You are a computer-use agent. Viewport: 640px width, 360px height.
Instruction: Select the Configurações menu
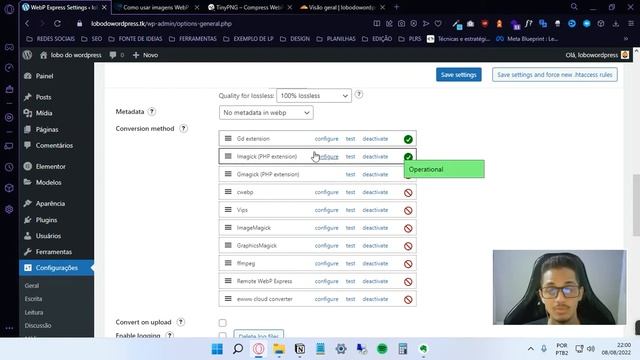point(56,268)
